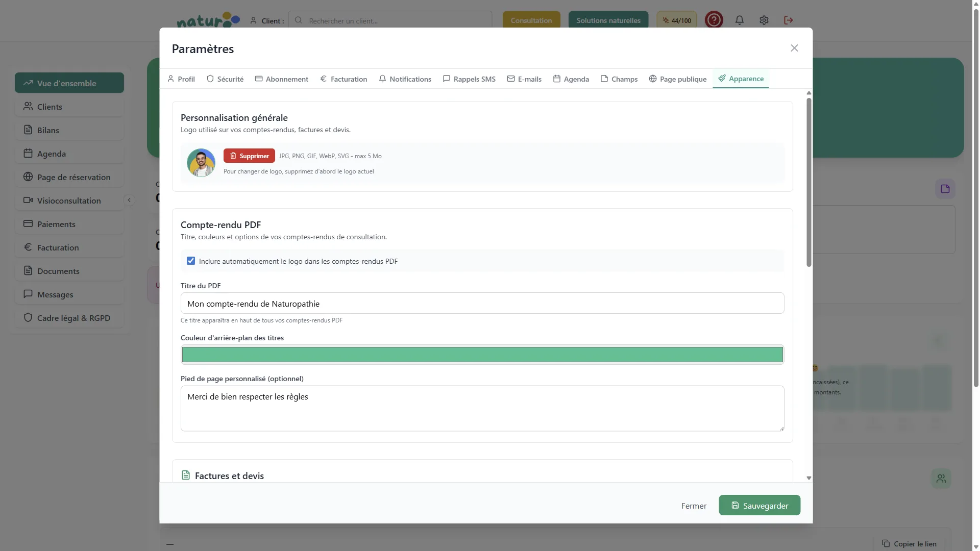Uncheck automatic logo inclusion in PDF
The image size is (980, 551).
coord(191,261)
